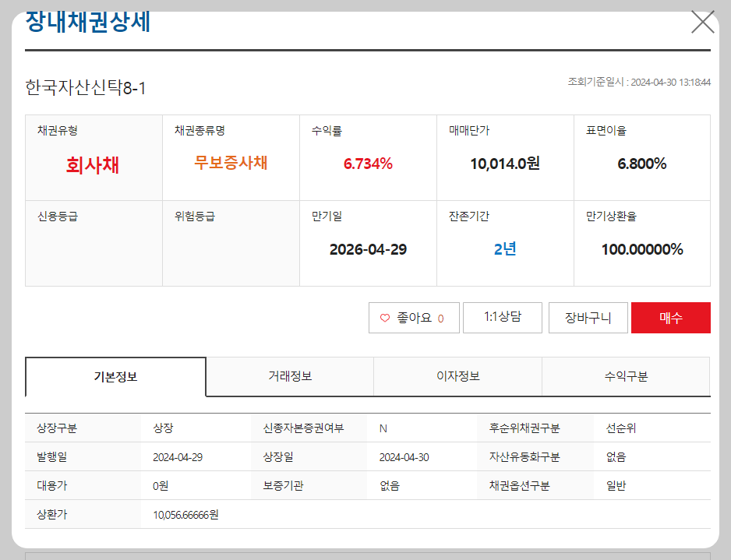
Task: Click the 무보증사채 bond kind value
Action: coord(231,163)
